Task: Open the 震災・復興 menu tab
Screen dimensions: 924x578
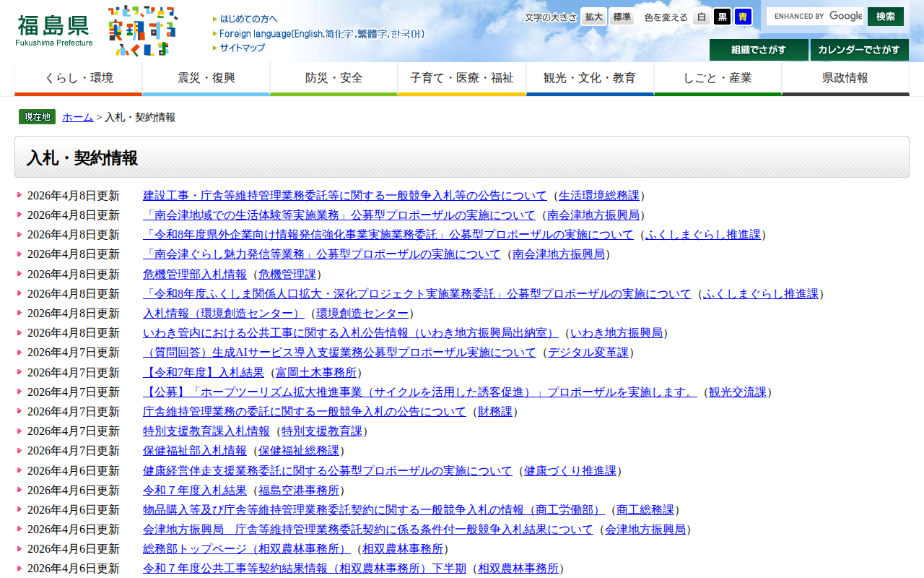Action: pos(206,78)
